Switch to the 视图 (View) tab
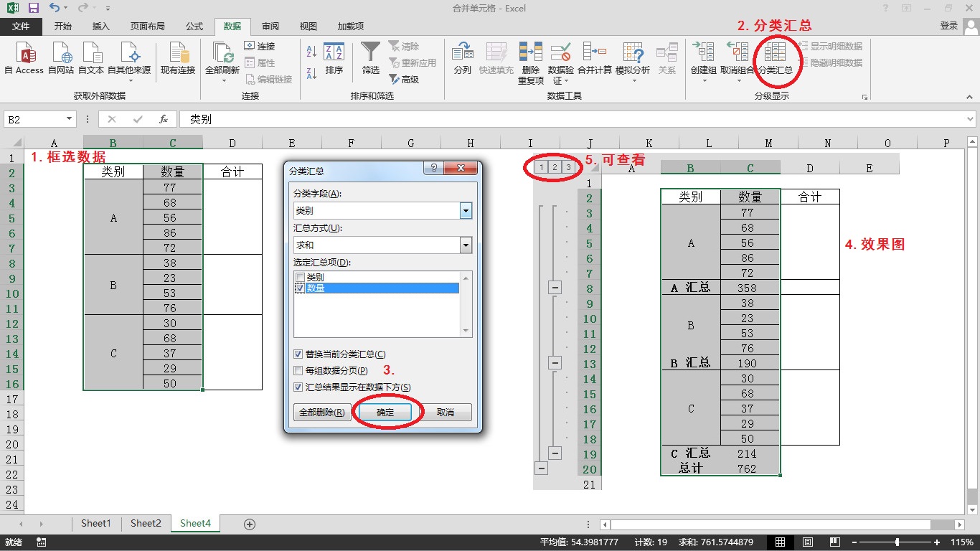 308,26
